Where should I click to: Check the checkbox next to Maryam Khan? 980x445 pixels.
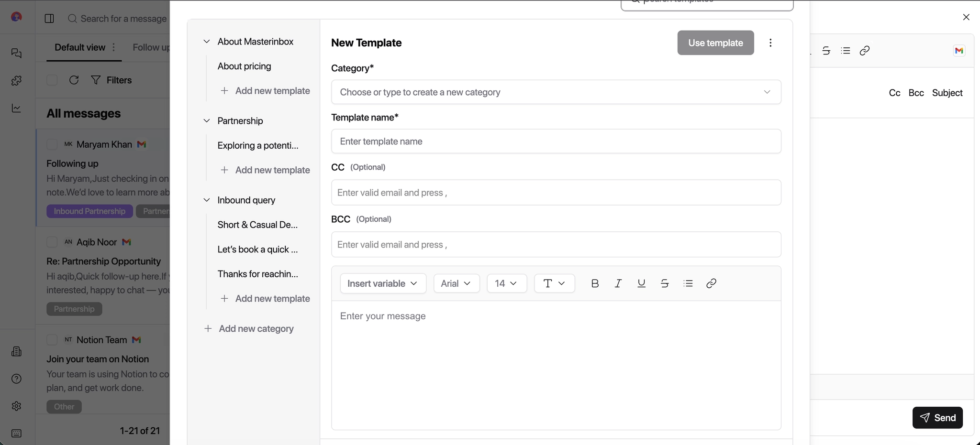[52, 144]
